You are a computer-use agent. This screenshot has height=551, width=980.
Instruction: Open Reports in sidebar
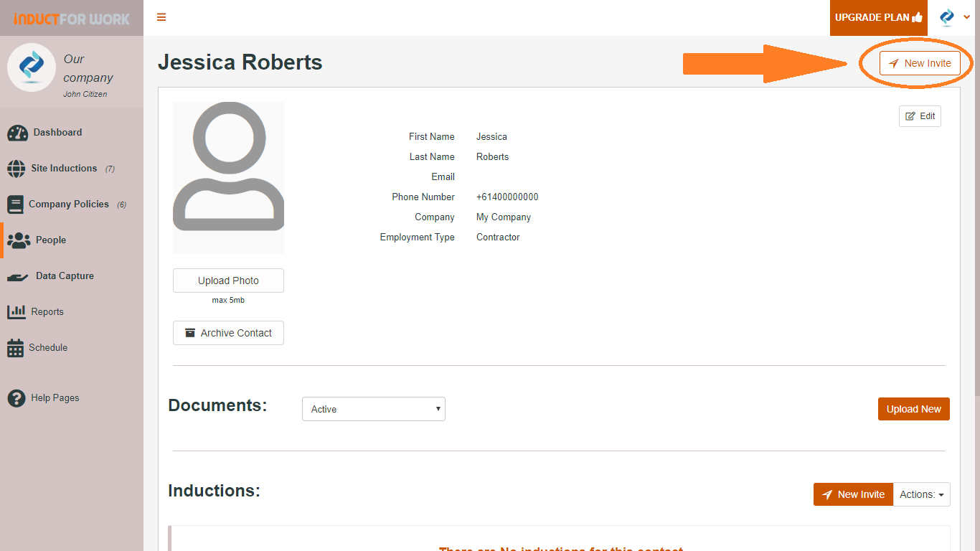point(47,312)
